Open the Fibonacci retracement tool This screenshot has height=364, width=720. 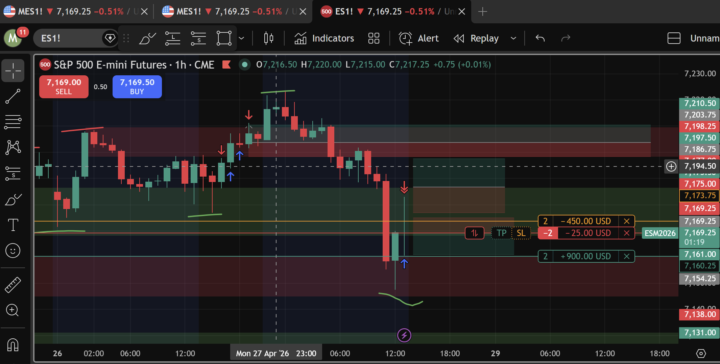(x=13, y=122)
